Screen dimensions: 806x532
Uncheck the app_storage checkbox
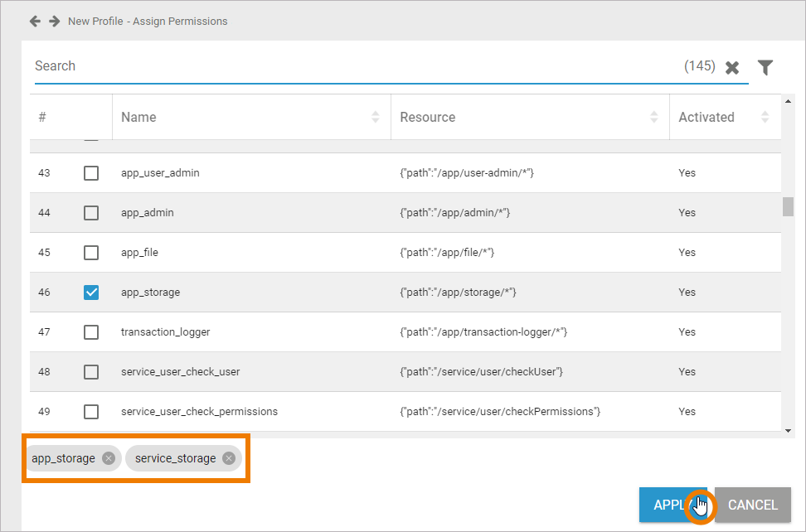click(x=91, y=293)
